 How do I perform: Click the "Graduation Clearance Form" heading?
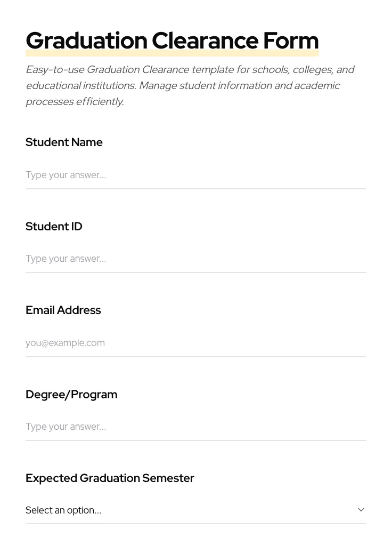pos(172,41)
